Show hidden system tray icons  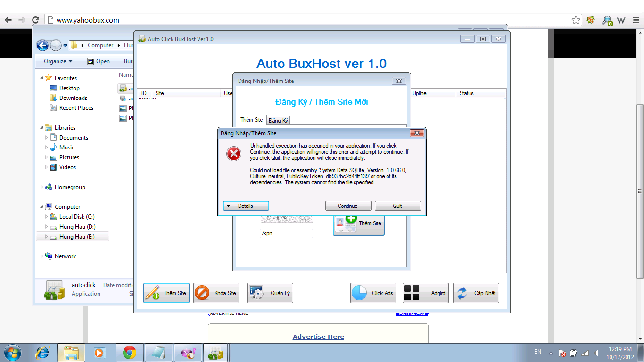(x=551, y=353)
